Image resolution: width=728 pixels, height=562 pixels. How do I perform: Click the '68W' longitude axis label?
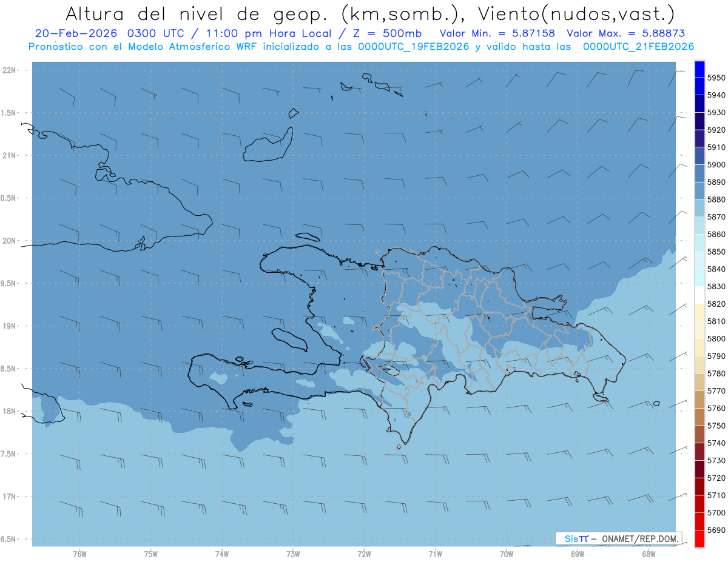(x=649, y=554)
